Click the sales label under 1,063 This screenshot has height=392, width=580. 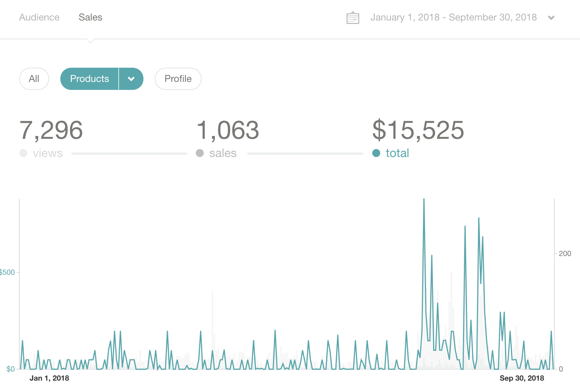[223, 153]
